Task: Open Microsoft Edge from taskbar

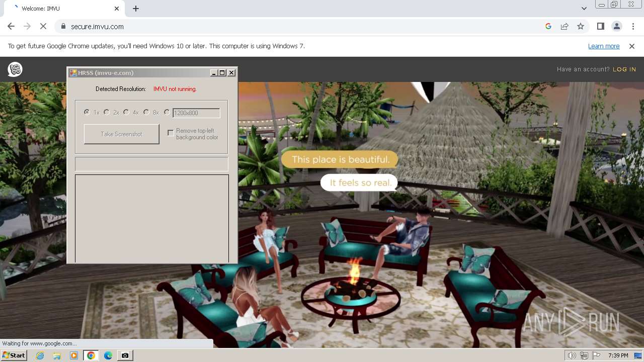Action: [x=108, y=355]
